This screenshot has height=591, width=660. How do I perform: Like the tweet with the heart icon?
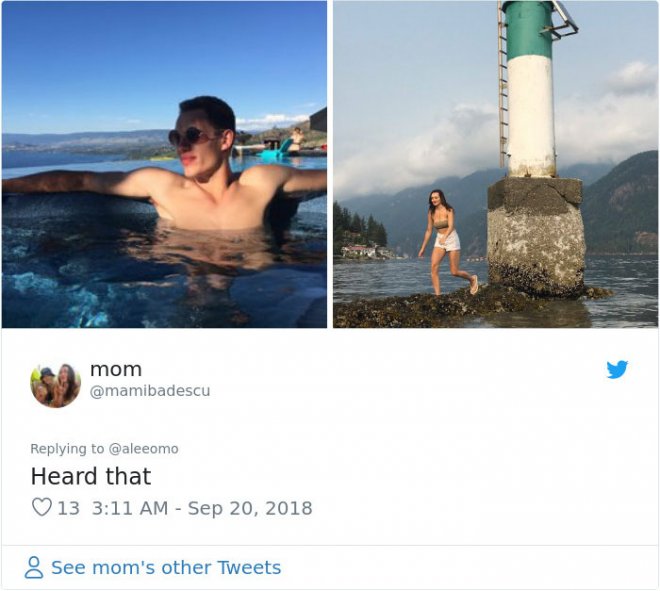click(41, 508)
